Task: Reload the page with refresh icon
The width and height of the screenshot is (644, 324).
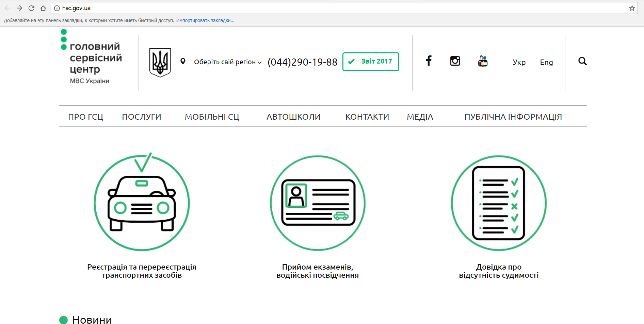Action: 31,8
